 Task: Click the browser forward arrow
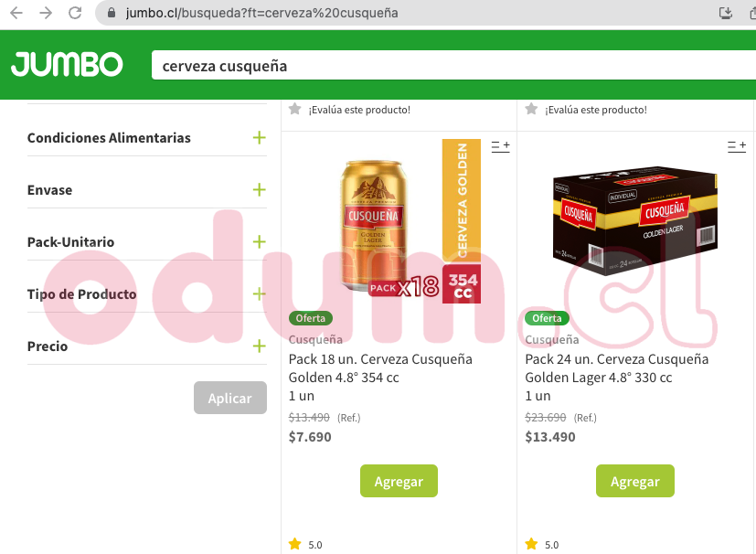[x=46, y=13]
